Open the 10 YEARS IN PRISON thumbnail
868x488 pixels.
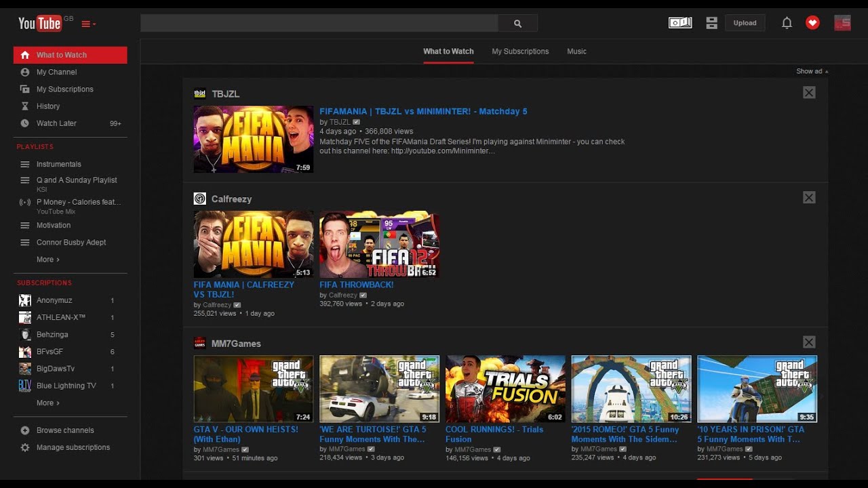point(757,389)
